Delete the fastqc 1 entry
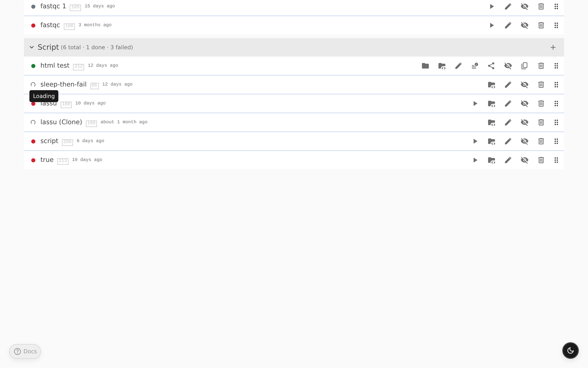 [541, 7]
